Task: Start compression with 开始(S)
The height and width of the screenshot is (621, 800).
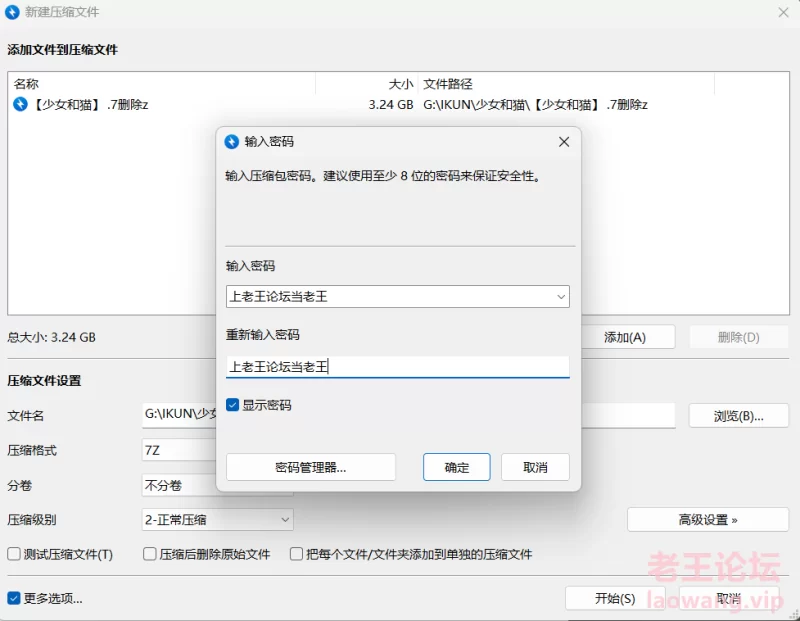Action: tap(615, 598)
